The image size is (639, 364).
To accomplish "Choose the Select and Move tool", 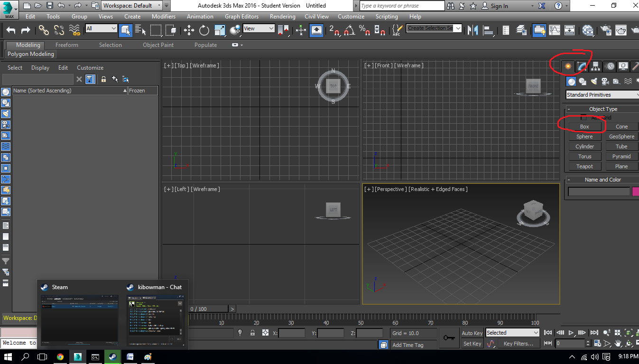I will pos(189,30).
